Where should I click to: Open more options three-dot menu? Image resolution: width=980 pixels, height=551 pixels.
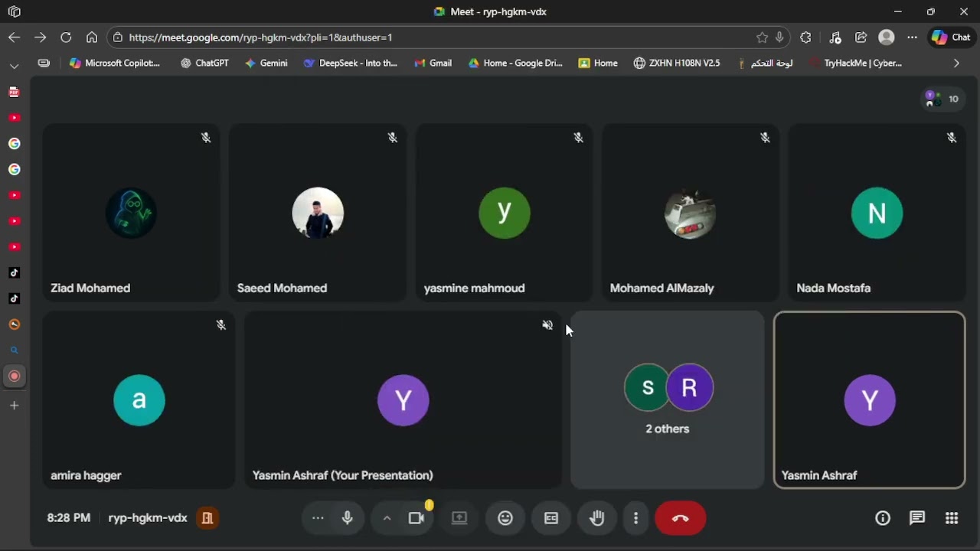[635, 518]
